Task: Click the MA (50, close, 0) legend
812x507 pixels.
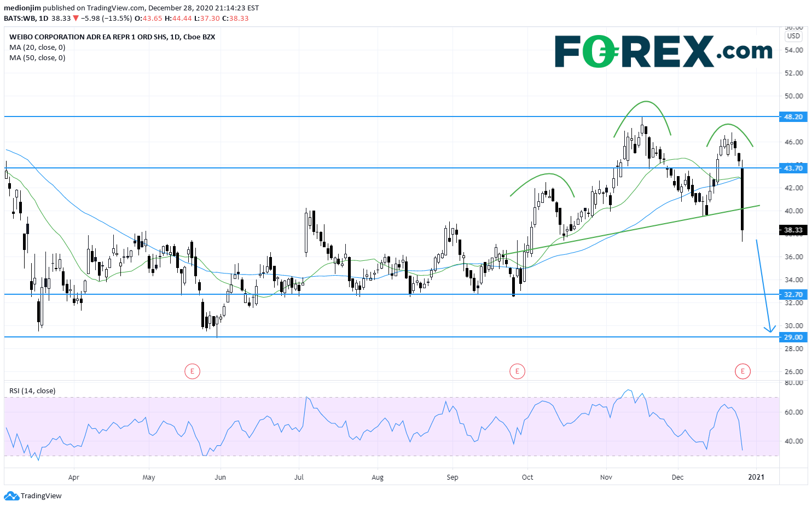Action: pyautogui.click(x=37, y=58)
